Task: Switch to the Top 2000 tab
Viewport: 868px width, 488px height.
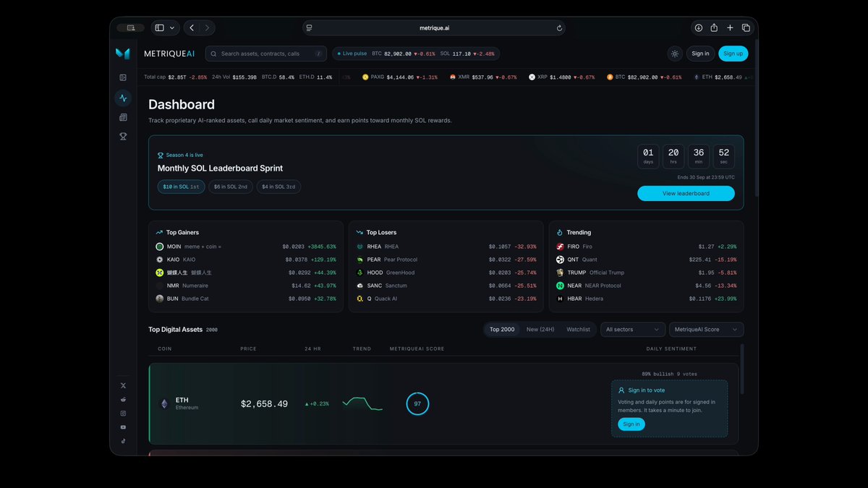Action: coord(502,329)
